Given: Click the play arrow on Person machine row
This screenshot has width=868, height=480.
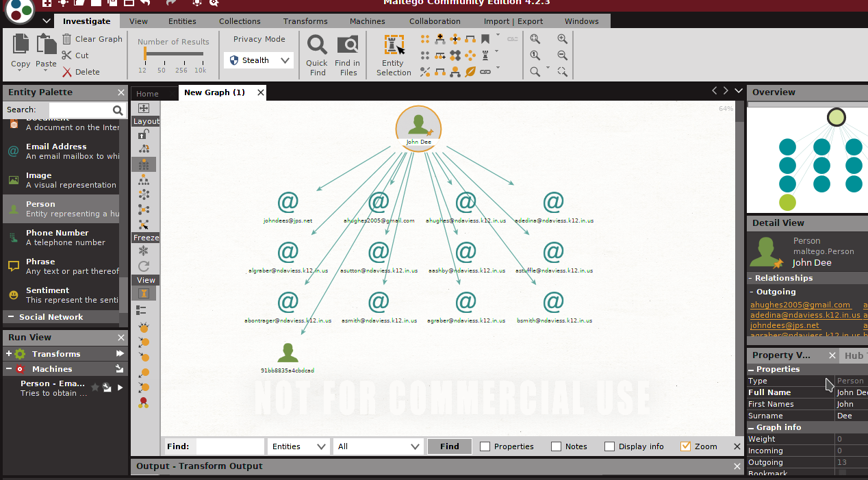Looking at the screenshot, I should (120, 388).
